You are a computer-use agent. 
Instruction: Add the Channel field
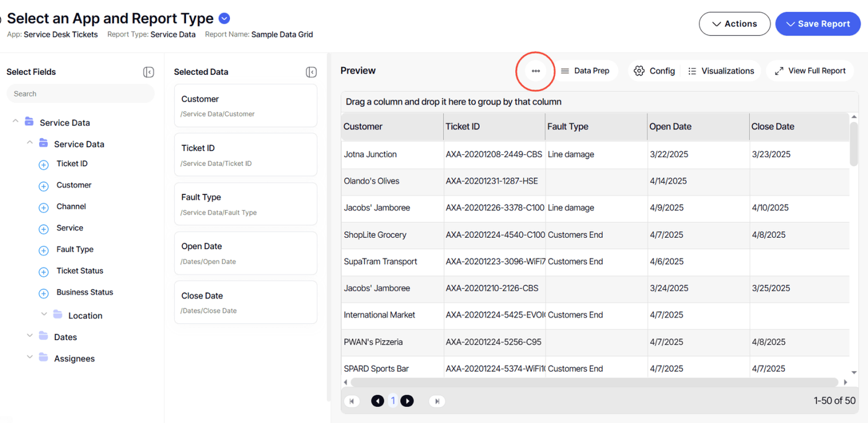(43, 207)
